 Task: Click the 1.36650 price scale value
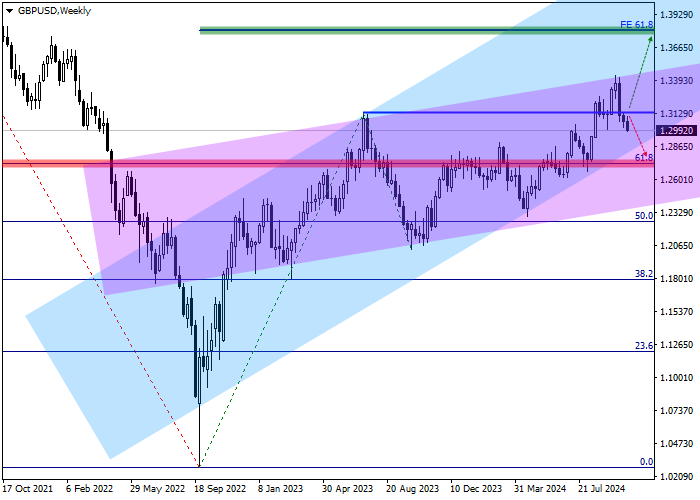coord(677,48)
